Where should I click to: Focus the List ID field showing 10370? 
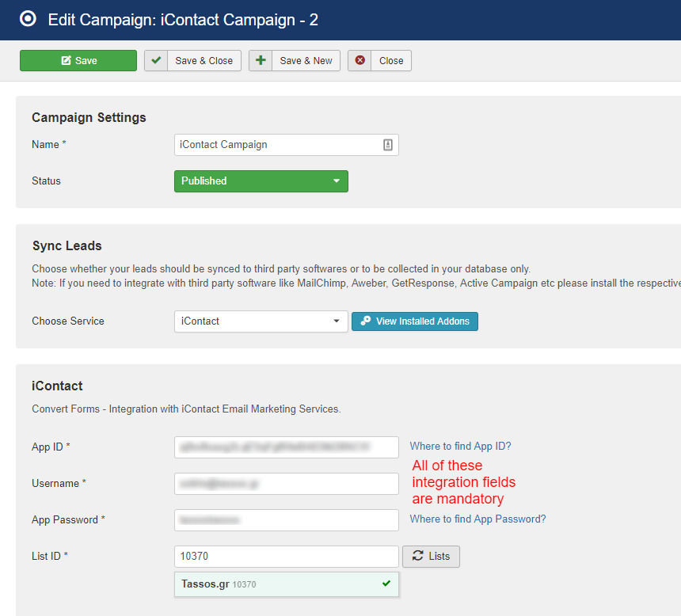pyautogui.click(x=286, y=557)
